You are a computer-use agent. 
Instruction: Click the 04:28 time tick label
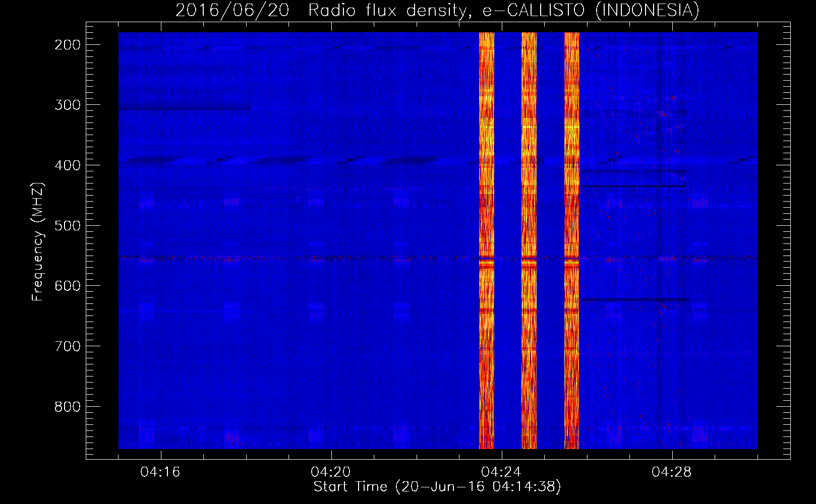(672, 472)
